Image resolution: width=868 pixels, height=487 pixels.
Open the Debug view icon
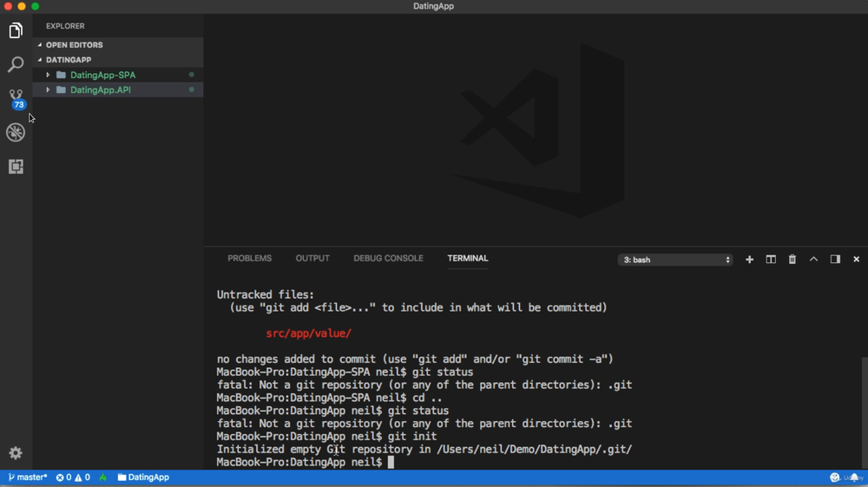click(16, 132)
